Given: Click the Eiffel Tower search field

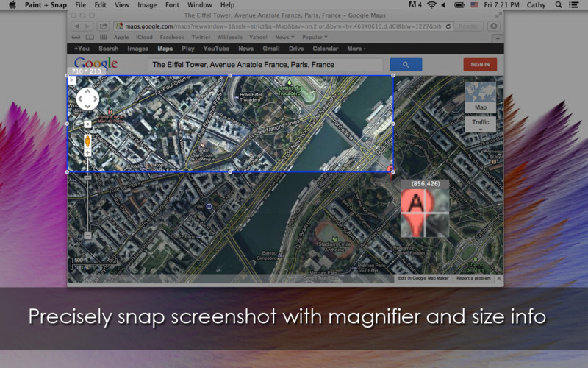Looking at the screenshot, I should click(265, 65).
